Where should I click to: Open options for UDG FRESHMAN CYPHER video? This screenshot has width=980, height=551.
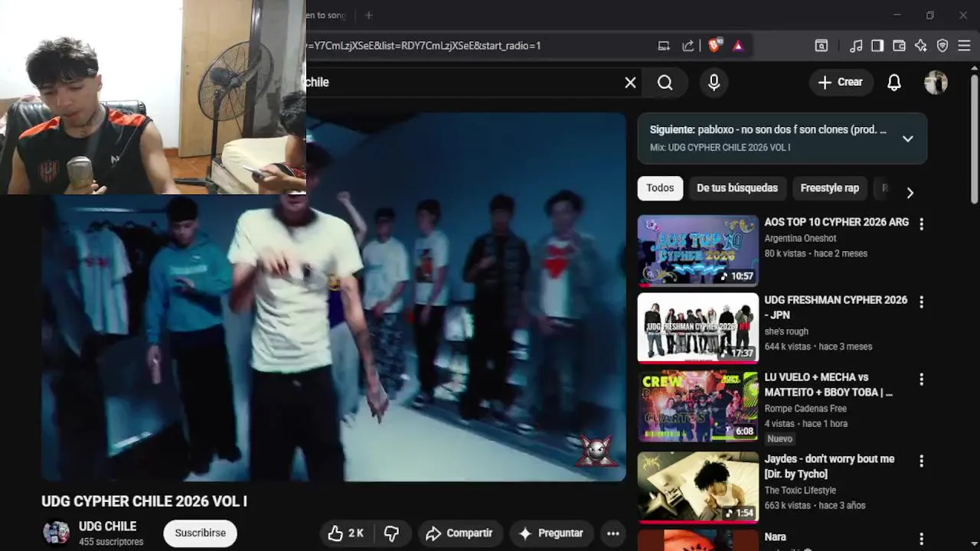click(x=921, y=302)
